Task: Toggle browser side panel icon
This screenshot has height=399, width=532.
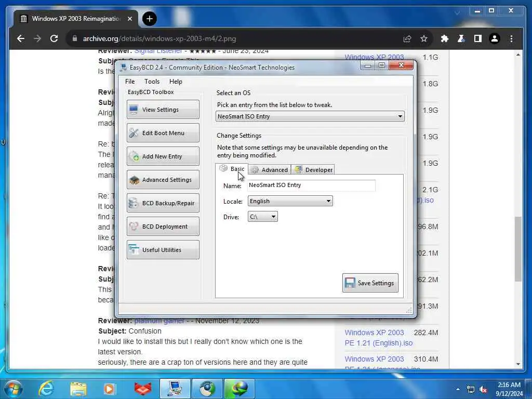Action: click(478, 38)
